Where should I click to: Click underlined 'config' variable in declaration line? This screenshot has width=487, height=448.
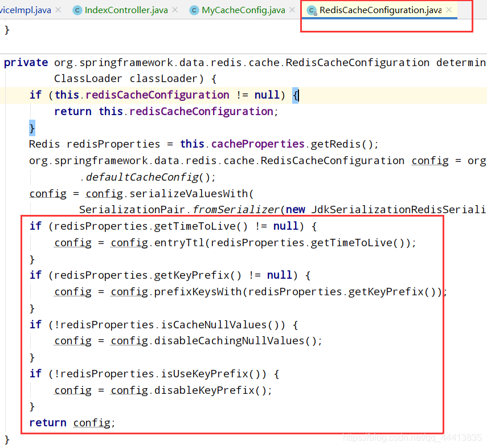[430, 161]
